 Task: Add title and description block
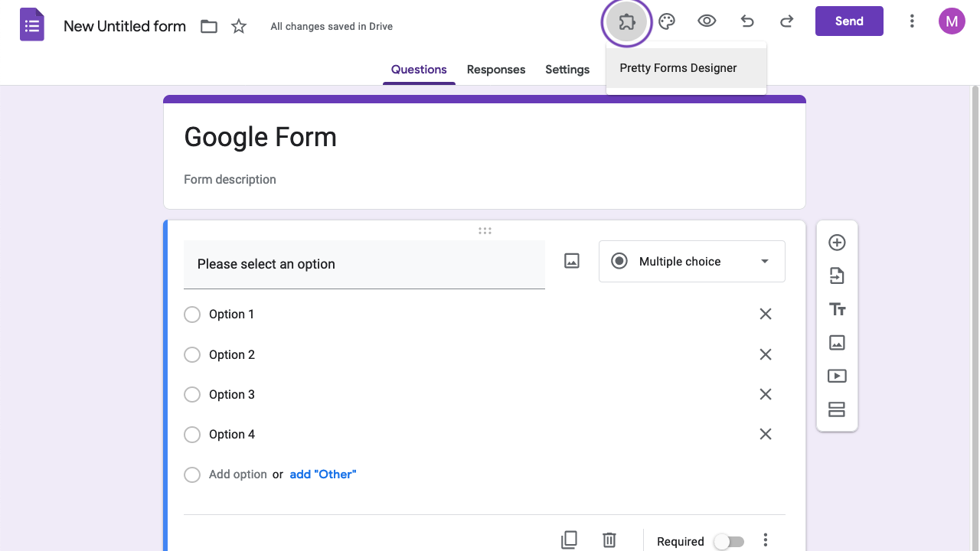(837, 309)
